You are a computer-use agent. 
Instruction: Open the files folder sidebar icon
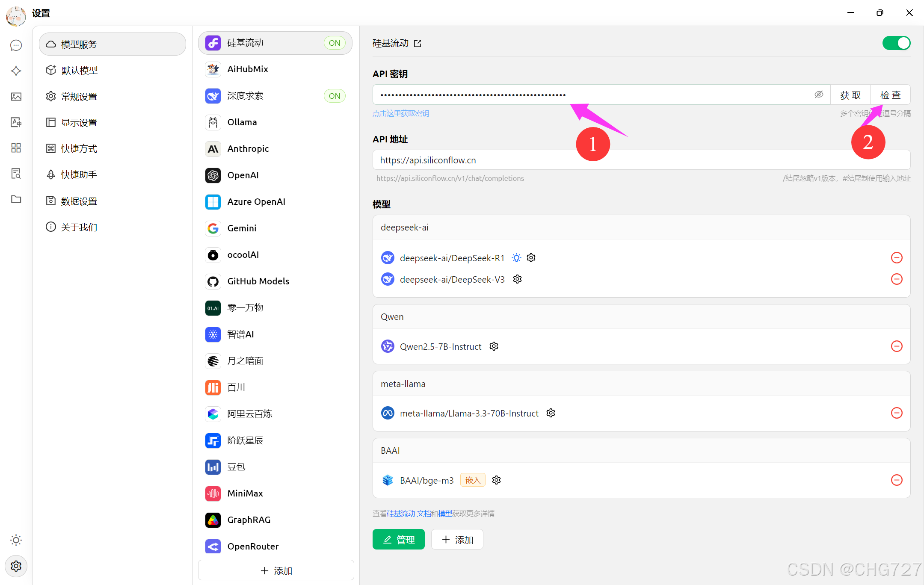pyautogui.click(x=16, y=199)
